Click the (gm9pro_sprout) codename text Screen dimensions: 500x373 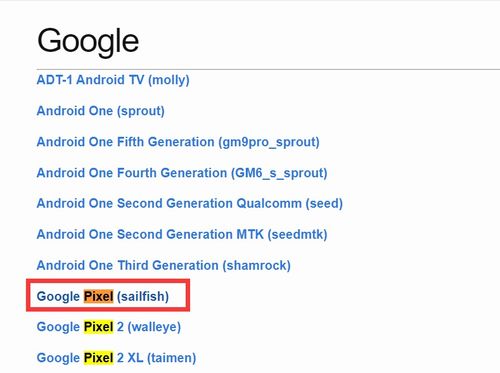click(269, 142)
